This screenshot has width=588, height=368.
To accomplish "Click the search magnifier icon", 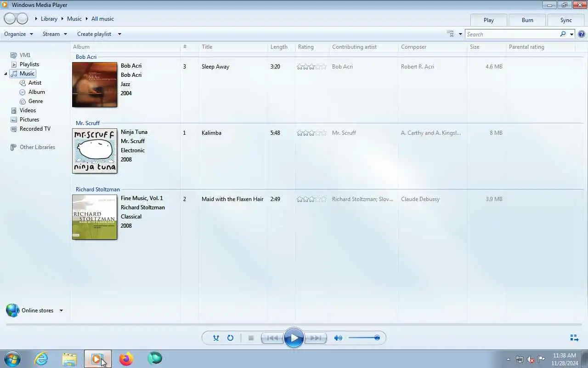I will click(x=563, y=34).
